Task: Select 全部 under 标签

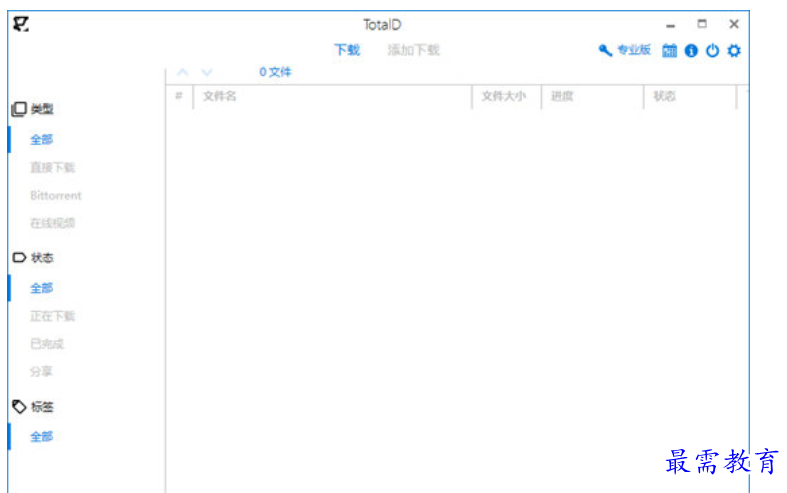Action: pos(42,436)
